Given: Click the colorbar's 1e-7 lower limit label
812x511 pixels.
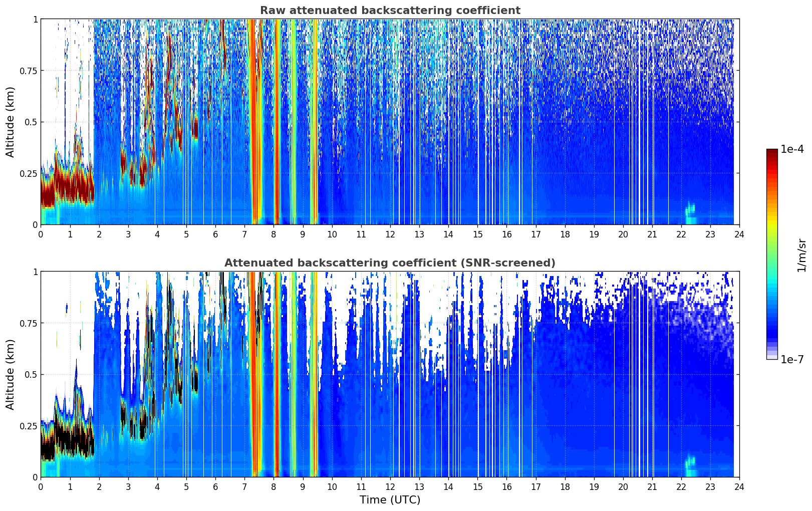Looking at the screenshot, I should (x=792, y=360).
